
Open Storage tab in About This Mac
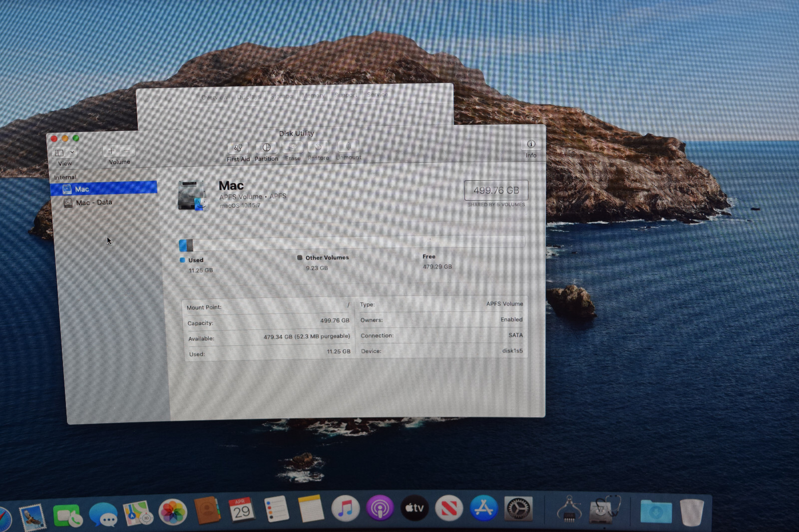(x=282, y=96)
